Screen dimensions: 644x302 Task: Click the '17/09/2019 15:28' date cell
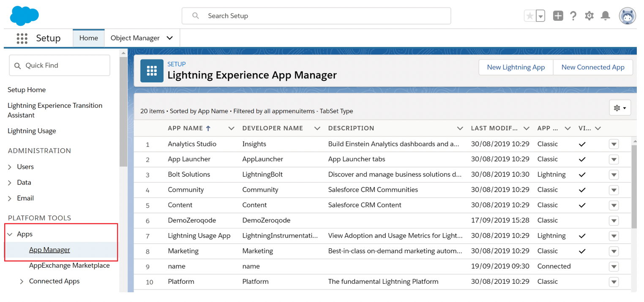500,220
